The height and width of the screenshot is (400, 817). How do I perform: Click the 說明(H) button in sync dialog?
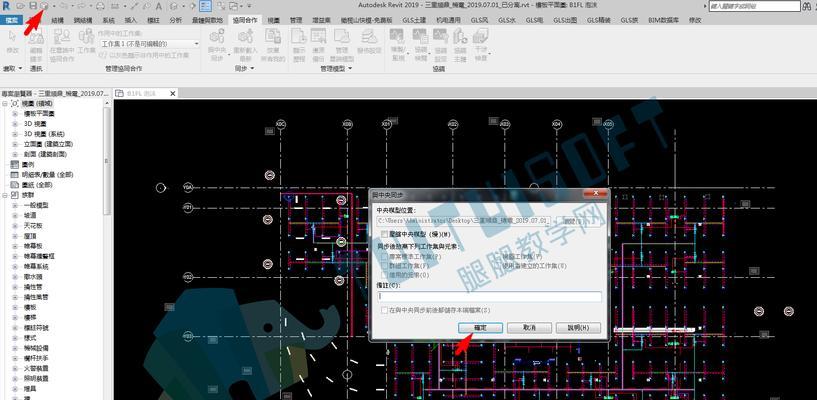pyautogui.click(x=578, y=328)
